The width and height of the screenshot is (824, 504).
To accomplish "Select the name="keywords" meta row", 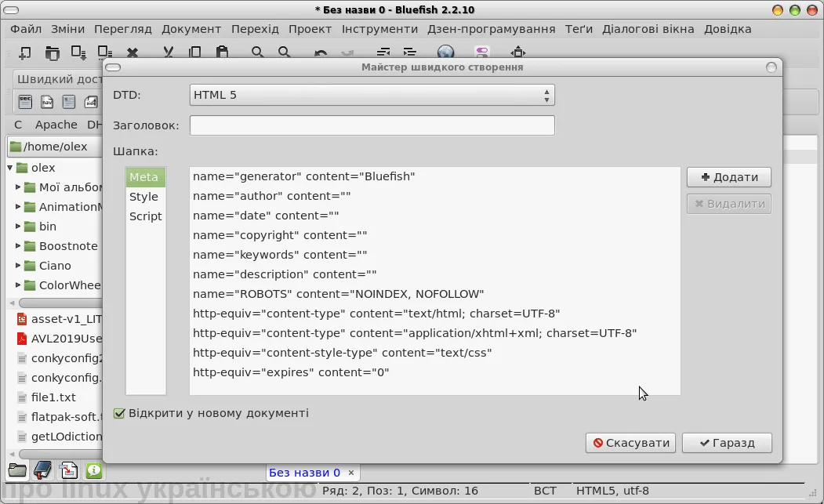I will pyautogui.click(x=434, y=255).
